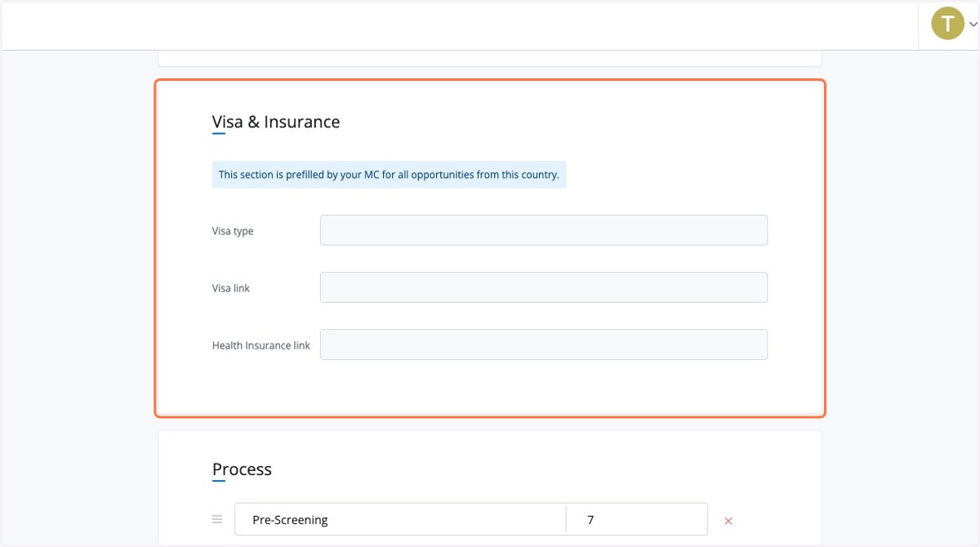980x547 pixels.
Task: Grab the Pre-Screening row reorder handle
Action: pos(217,519)
